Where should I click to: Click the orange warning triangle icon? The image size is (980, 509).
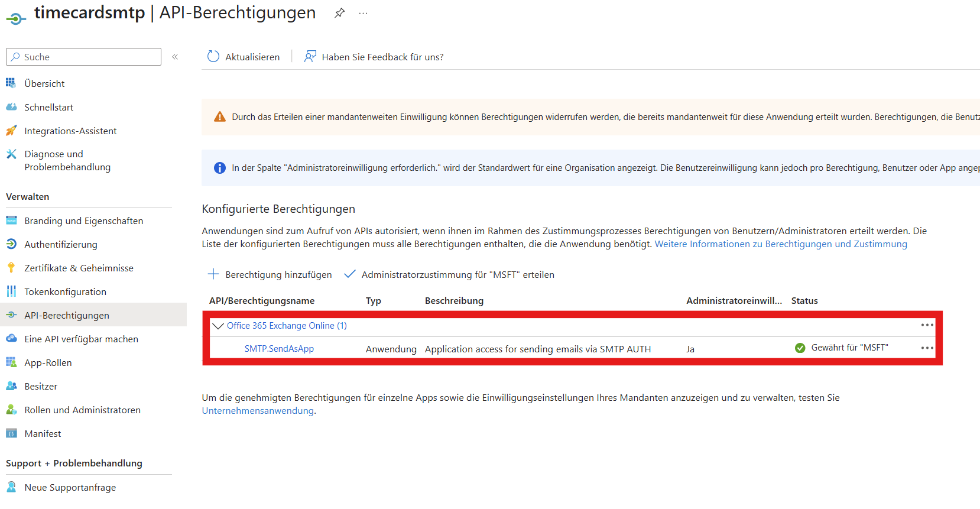(x=220, y=117)
